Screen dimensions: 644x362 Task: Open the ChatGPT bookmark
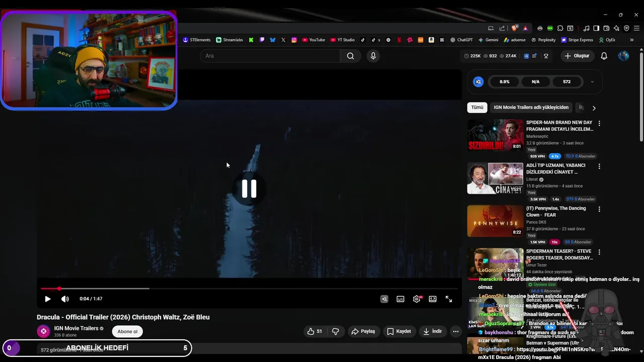(461, 40)
